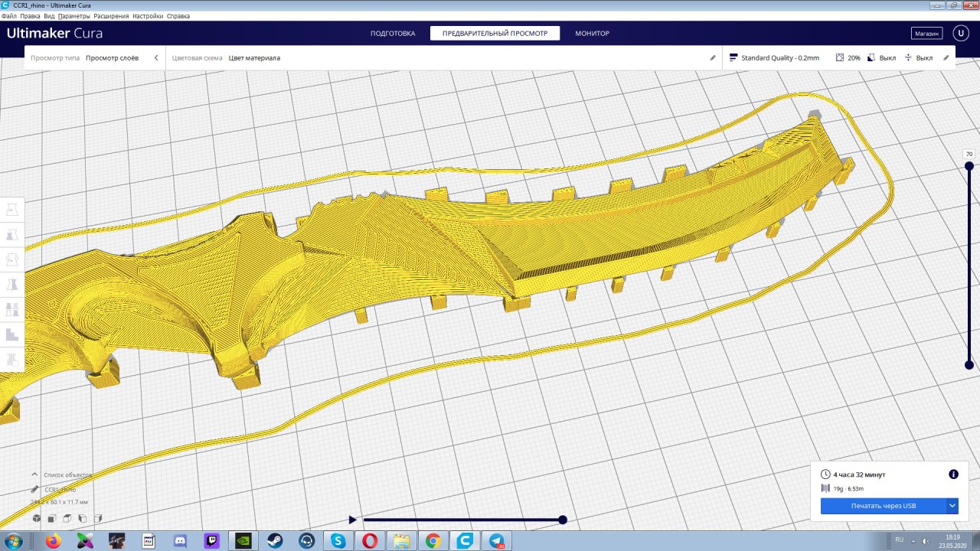Image resolution: width=980 pixels, height=551 pixels.
Task: Click the Standard Quality profile icon
Action: (x=733, y=57)
